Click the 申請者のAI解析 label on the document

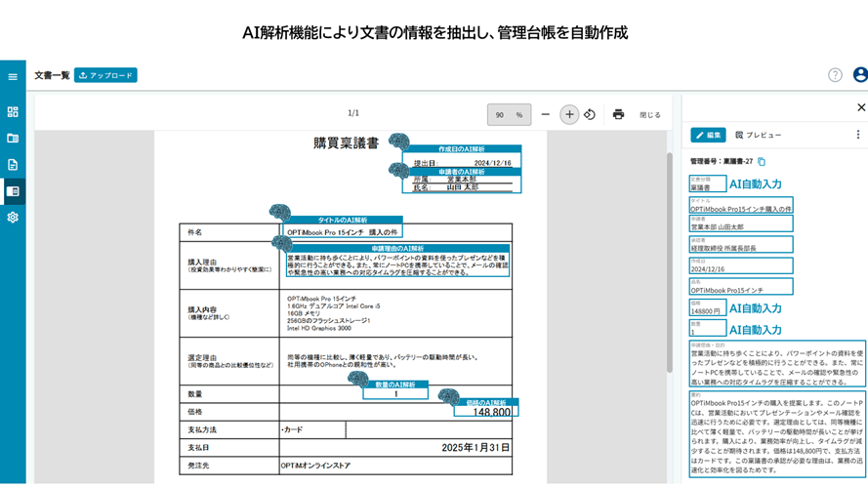click(462, 172)
